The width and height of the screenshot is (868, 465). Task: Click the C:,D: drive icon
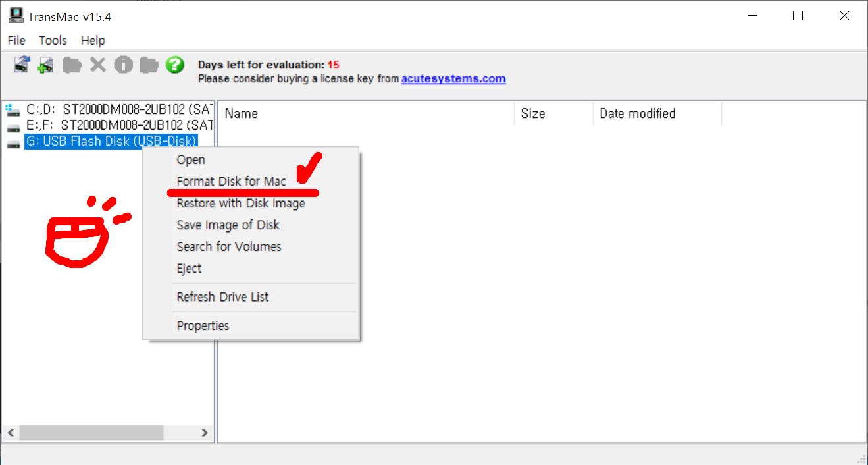coord(13,110)
